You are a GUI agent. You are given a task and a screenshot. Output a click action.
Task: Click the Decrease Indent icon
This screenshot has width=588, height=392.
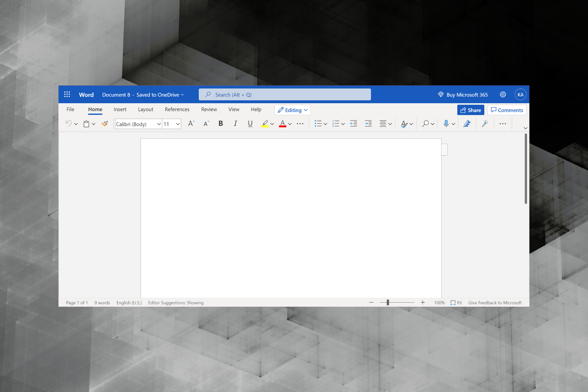353,124
